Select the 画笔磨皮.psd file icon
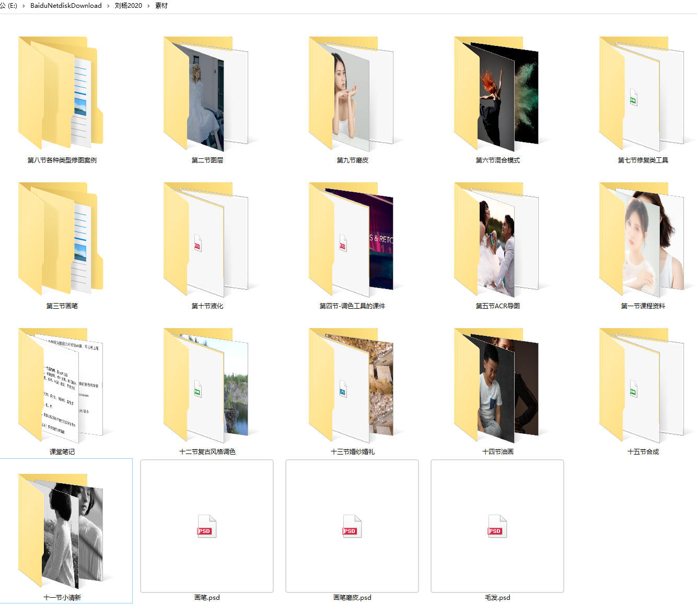This screenshot has height=616, width=697. 352,526
